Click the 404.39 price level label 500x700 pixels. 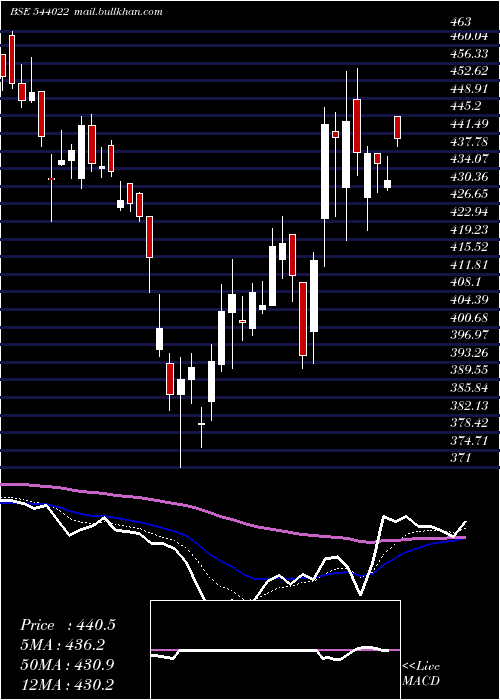click(469, 299)
